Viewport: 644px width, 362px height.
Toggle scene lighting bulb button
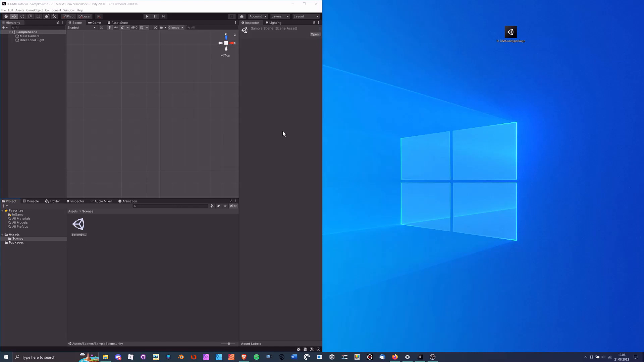[109, 27]
